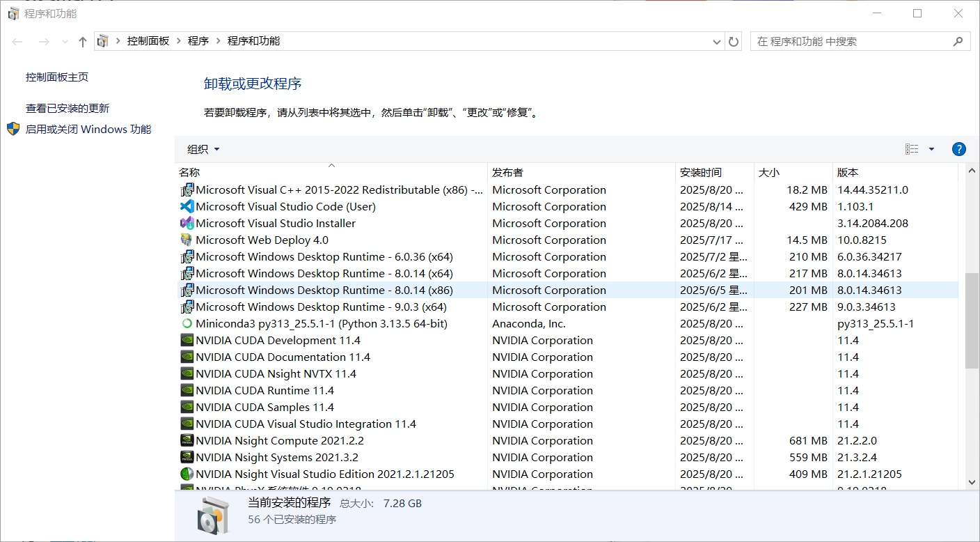This screenshot has width=980, height=542.
Task: Click the Visual C++ 2015-2022 Redistributable icon
Action: click(x=187, y=189)
